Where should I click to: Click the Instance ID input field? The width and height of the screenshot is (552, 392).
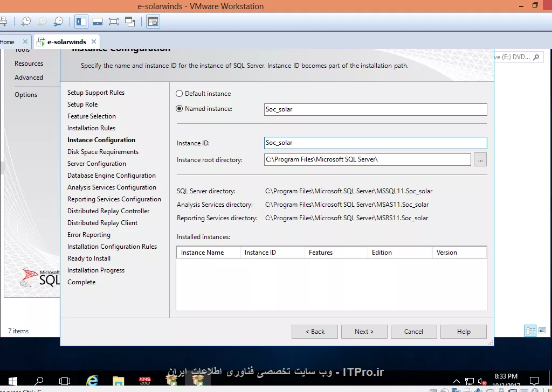pyautogui.click(x=376, y=143)
